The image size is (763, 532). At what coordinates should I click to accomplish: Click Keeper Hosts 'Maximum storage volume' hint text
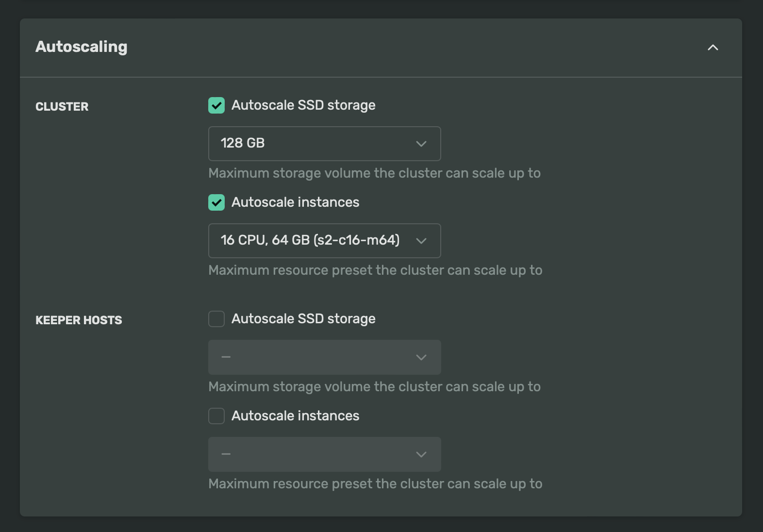374,387
